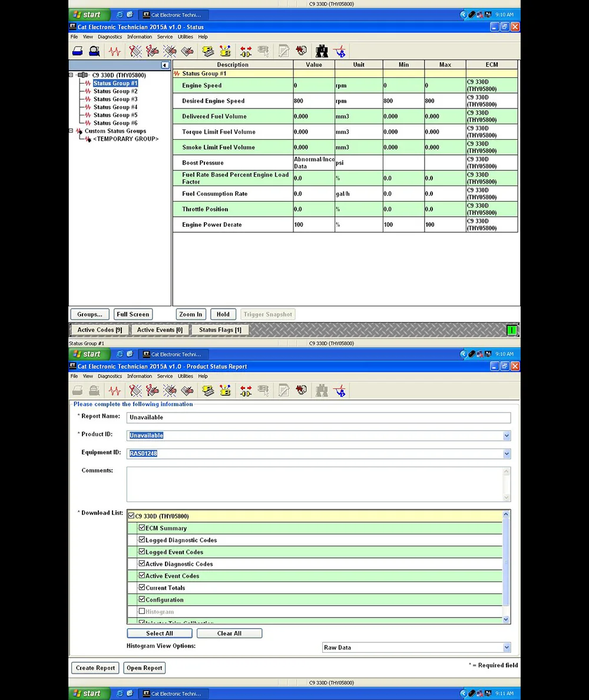This screenshot has width=589, height=700.
Task: Click Clear All button
Action: tap(229, 633)
